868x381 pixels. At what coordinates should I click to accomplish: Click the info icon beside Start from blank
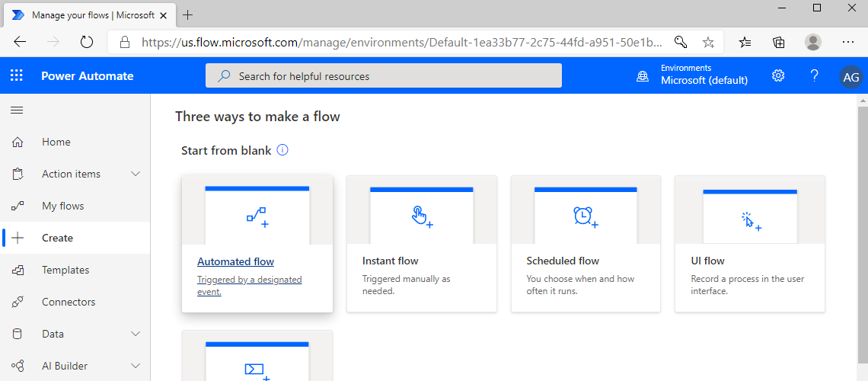[x=282, y=150]
